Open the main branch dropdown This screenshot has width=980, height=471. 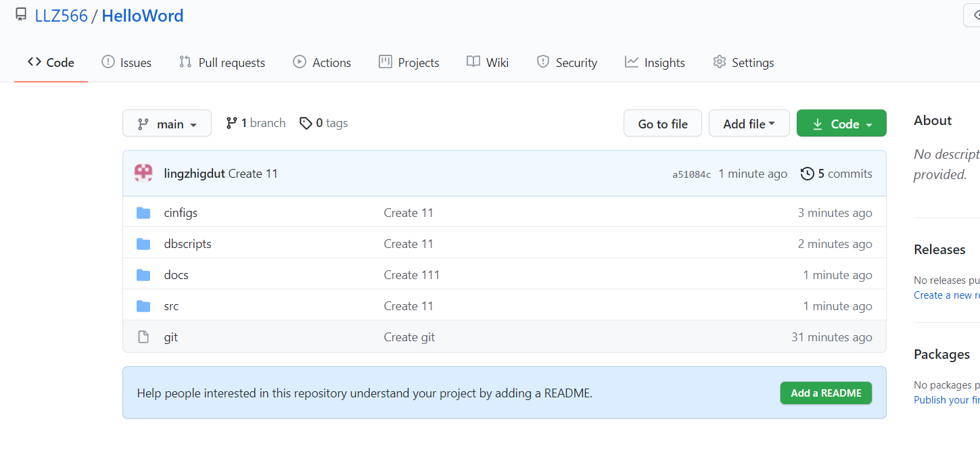click(x=167, y=124)
